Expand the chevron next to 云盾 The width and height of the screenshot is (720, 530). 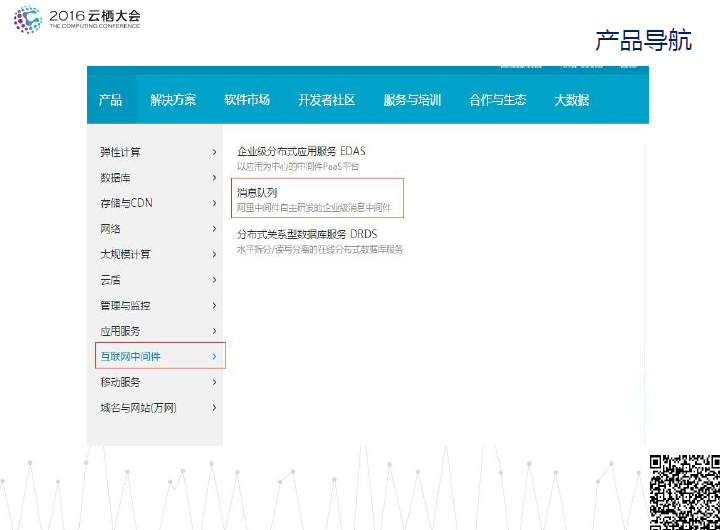point(214,280)
